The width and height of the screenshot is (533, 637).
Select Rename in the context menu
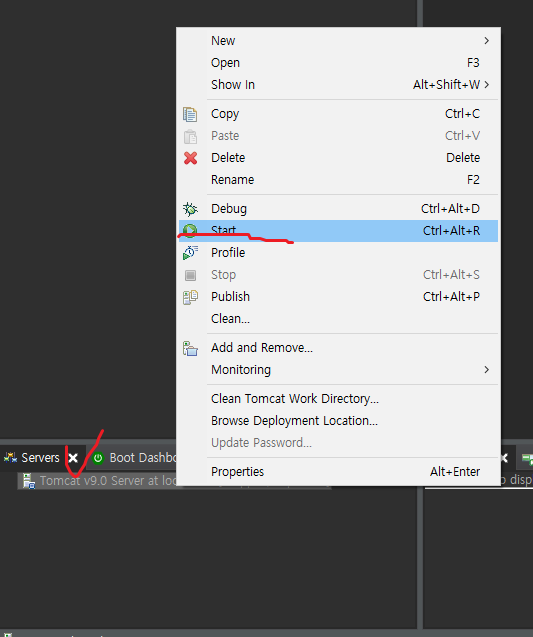(x=338, y=180)
